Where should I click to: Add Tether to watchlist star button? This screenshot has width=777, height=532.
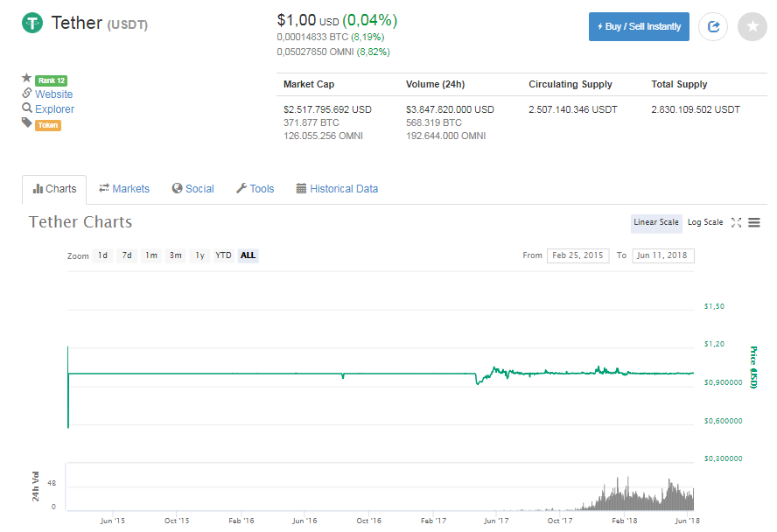[752, 27]
